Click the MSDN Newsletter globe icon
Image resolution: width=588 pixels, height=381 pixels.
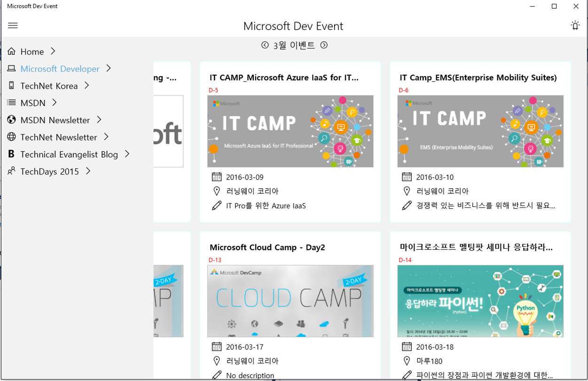tap(11, 120)
